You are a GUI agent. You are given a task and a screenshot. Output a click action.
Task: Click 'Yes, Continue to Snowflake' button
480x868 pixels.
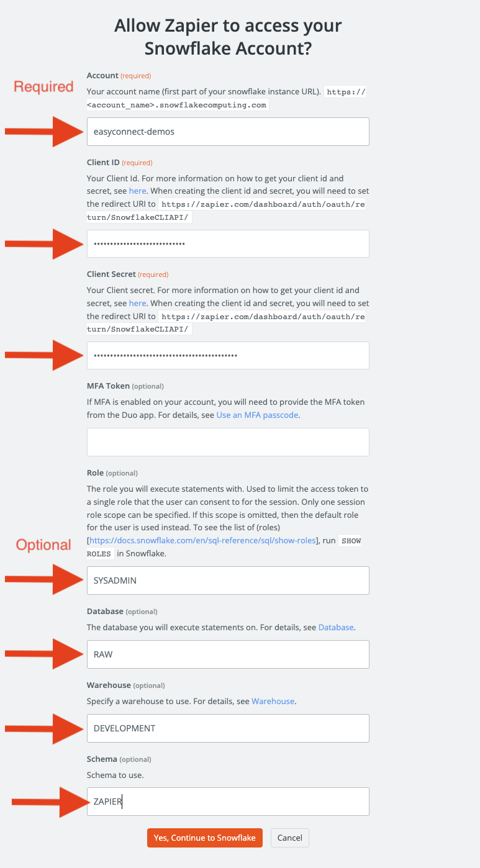(205, 838)
